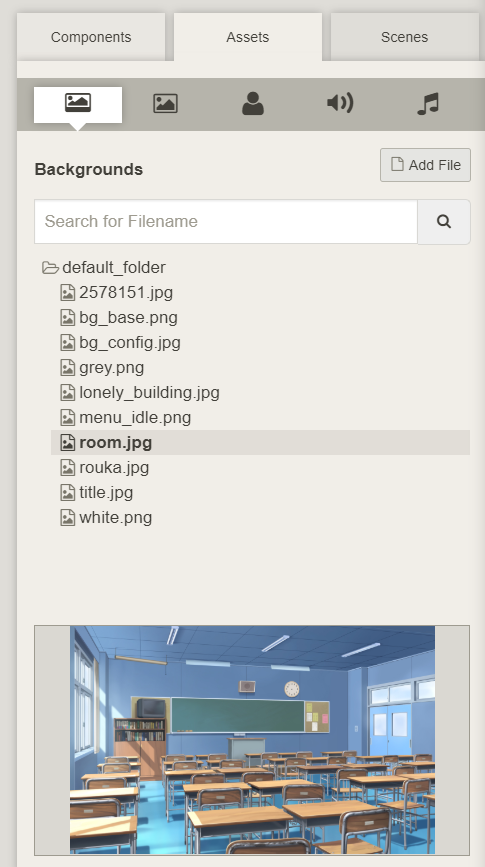
Task: Click the Add File button
Action: [425, 165]
